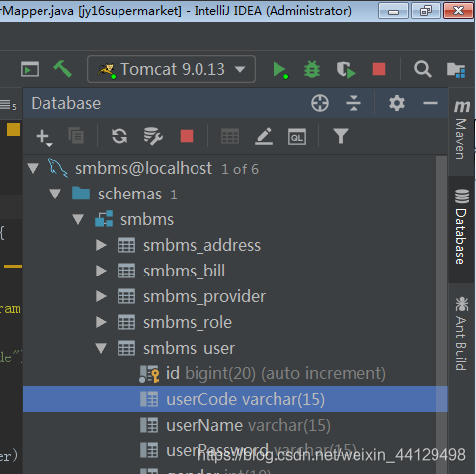476x474 pixels.
Task: Select smbms_role table name
Action: point(188,323)
